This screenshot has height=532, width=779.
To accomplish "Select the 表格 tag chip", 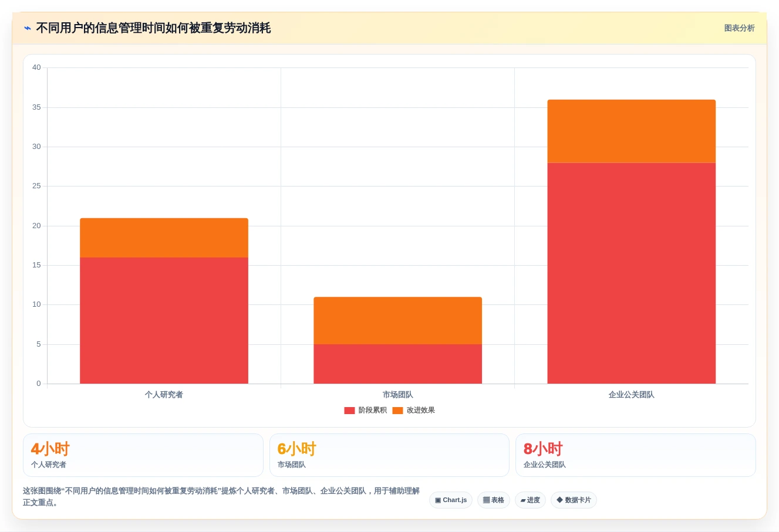I will point(494,500).
